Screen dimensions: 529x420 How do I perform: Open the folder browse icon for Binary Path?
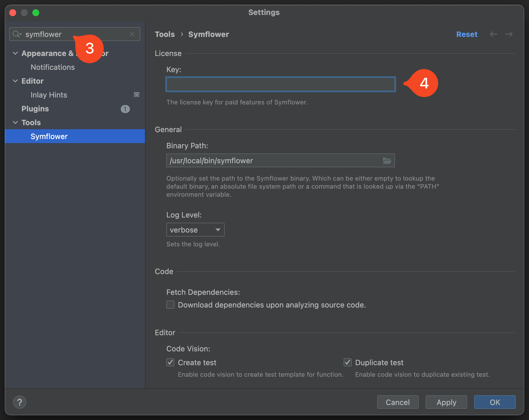click(x=387, y=160)
